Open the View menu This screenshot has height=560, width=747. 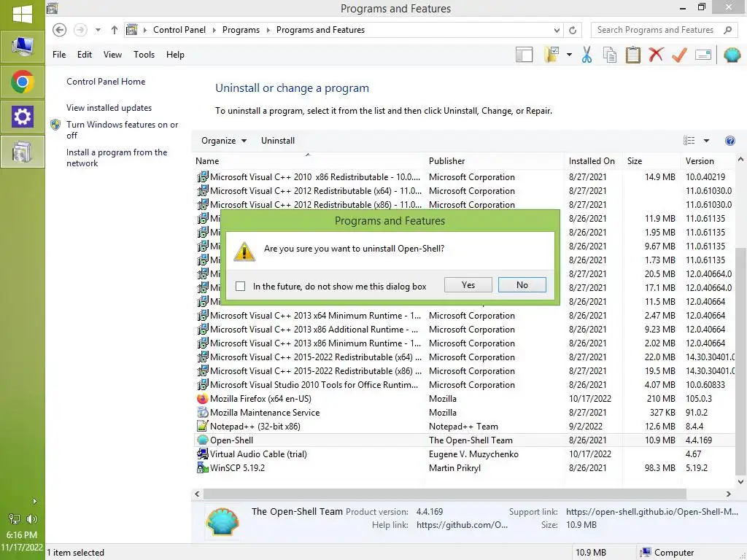coord(112,55)
